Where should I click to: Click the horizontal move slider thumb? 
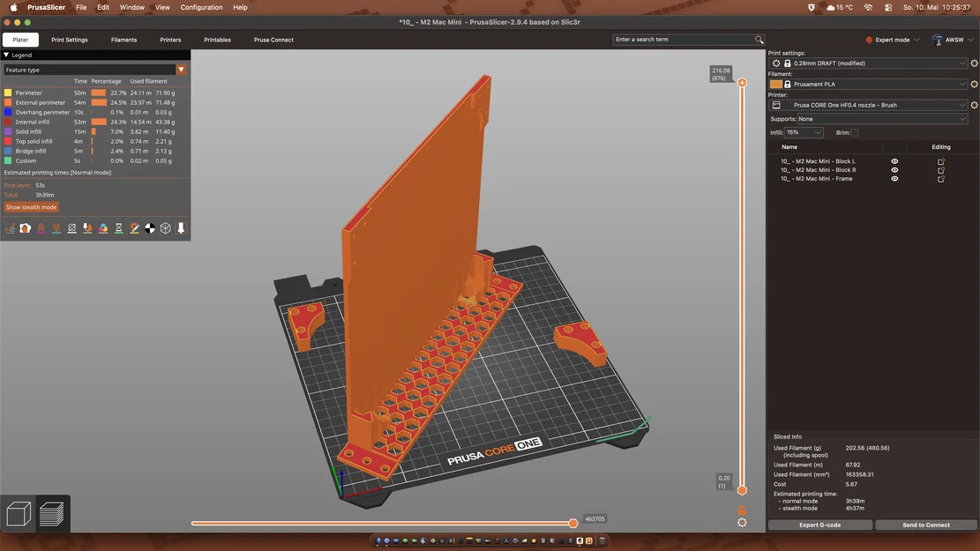point(573,524)
